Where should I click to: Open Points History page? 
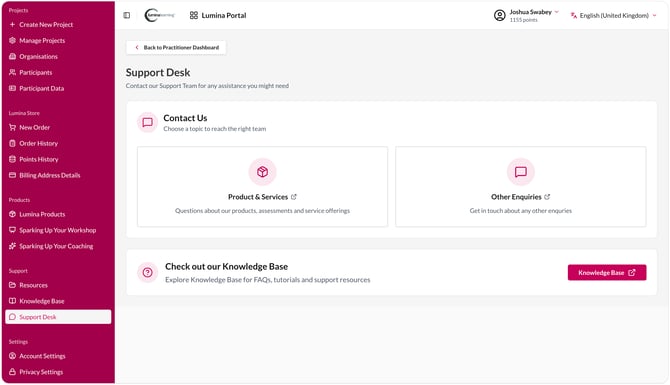58,159
